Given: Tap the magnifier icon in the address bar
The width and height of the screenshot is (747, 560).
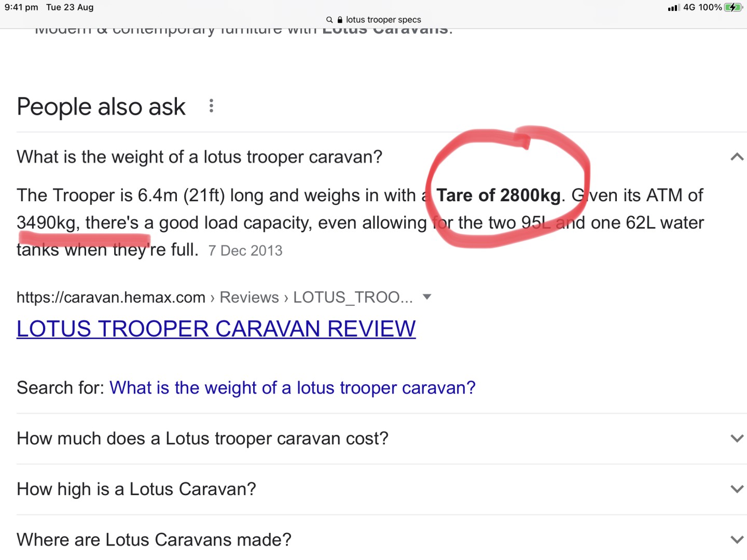Looking at the screenshot, I should pyautogui.click(x=329, y=20).
